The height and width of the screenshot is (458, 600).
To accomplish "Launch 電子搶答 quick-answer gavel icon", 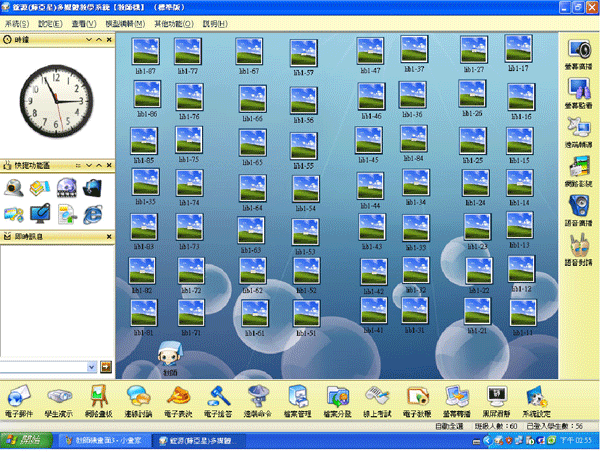I will pyautogui.click(x=218, y=401).
